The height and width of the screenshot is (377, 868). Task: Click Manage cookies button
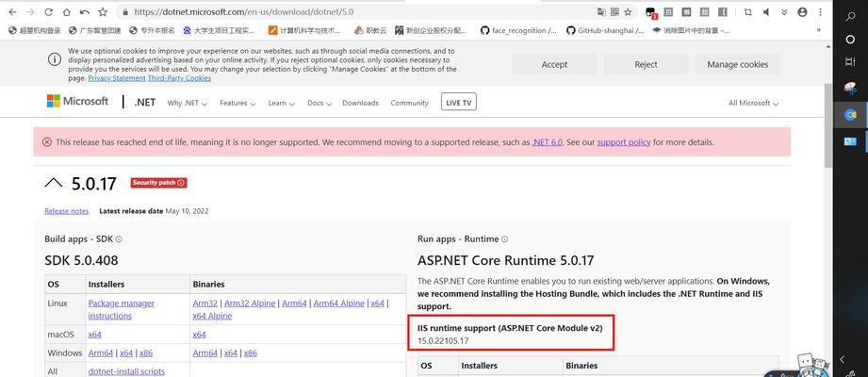click(737, 64)
